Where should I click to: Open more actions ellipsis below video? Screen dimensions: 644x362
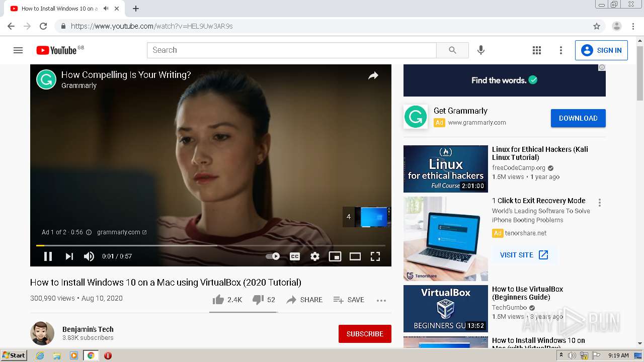coord(381,300)
